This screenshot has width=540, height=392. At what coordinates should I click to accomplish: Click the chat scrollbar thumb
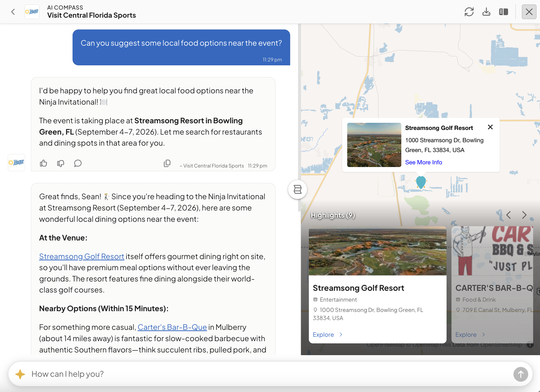pos(299,118)
